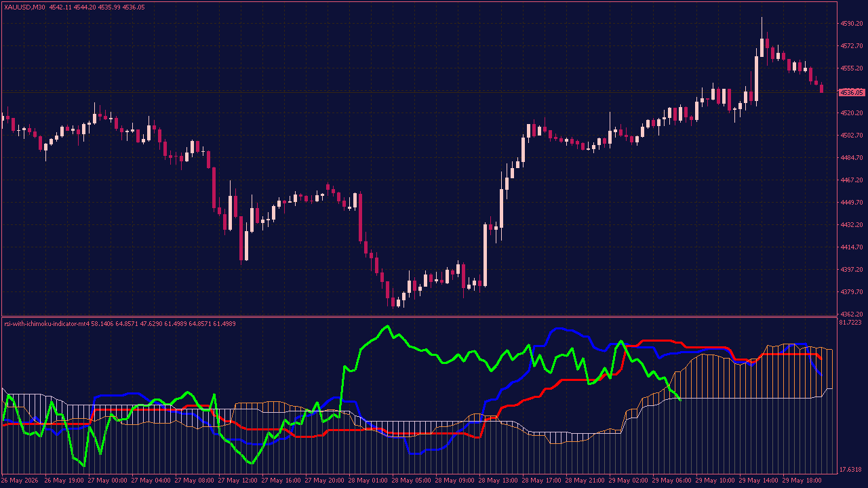Select the current price tag 4536.05
The image size is (868, 488).
point(851,92)
